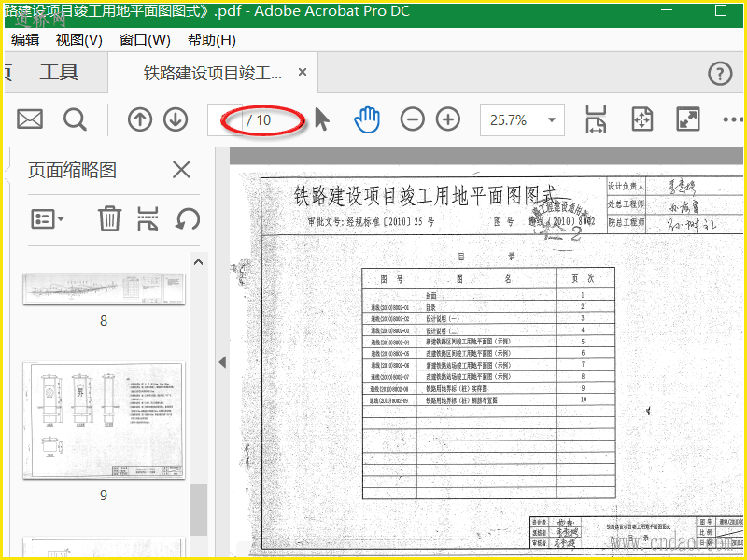Delete selected page with trash icon

click(x=109, y=219)
